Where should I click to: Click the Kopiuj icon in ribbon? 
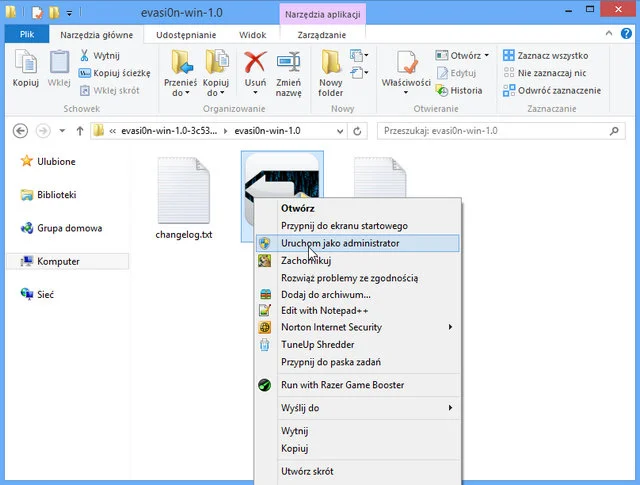tap(25, 67)
